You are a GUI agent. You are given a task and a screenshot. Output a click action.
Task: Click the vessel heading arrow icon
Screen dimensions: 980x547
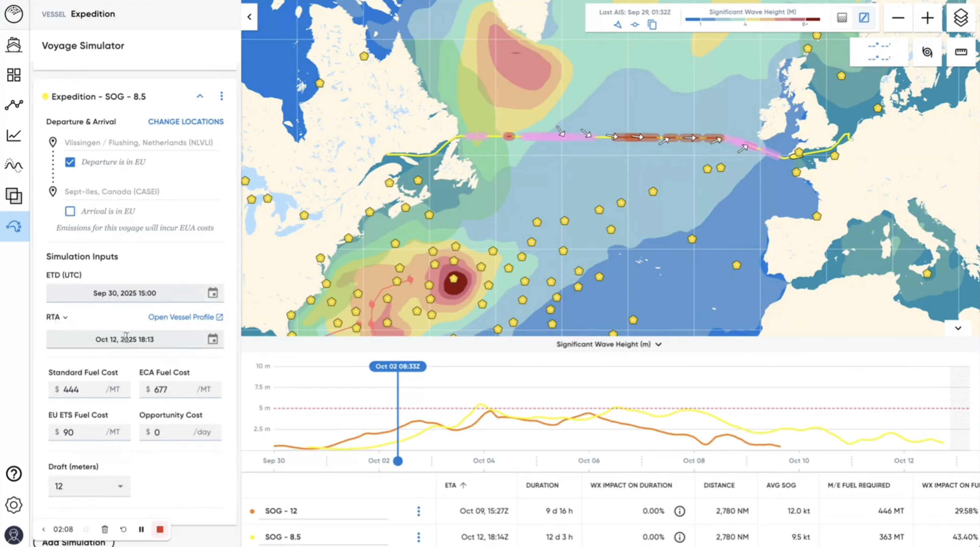[618, 25]
